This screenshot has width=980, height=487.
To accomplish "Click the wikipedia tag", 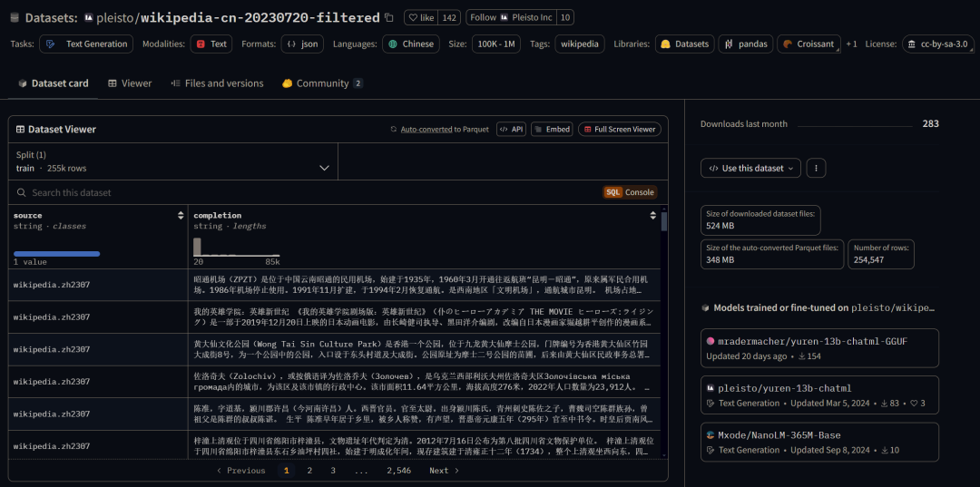I will tap(579, 44).
